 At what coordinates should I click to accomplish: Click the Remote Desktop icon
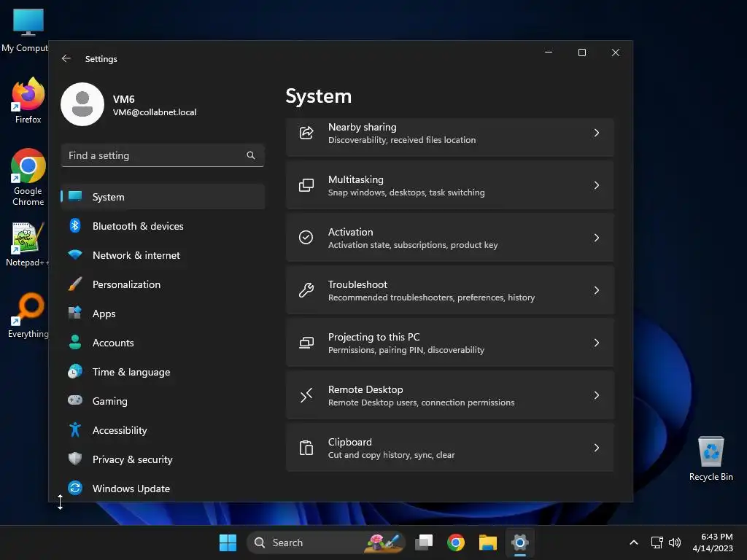point(306,394)
